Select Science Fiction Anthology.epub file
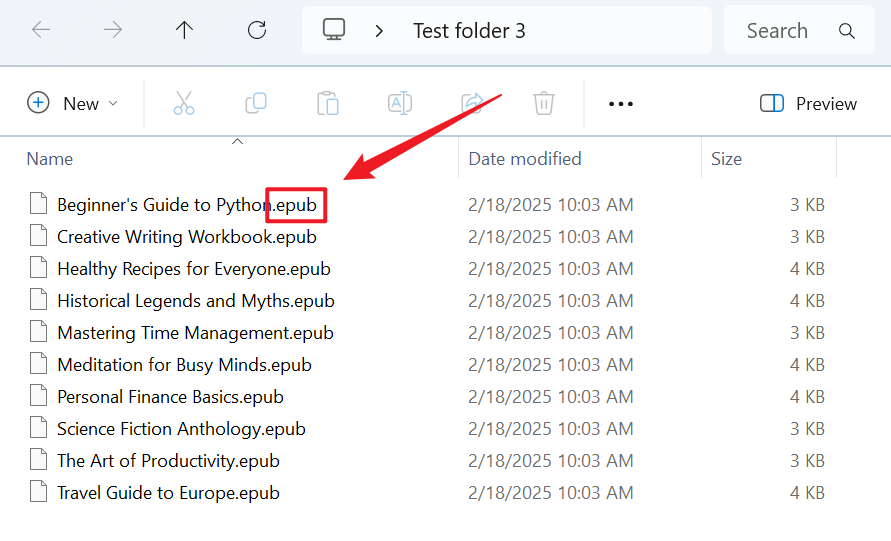Screen dimensions: 891x541 tap(181, 429)
